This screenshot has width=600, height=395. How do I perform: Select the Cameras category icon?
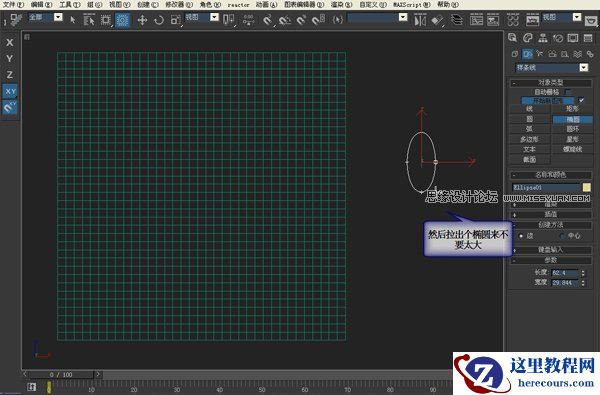tap(552, 54)
